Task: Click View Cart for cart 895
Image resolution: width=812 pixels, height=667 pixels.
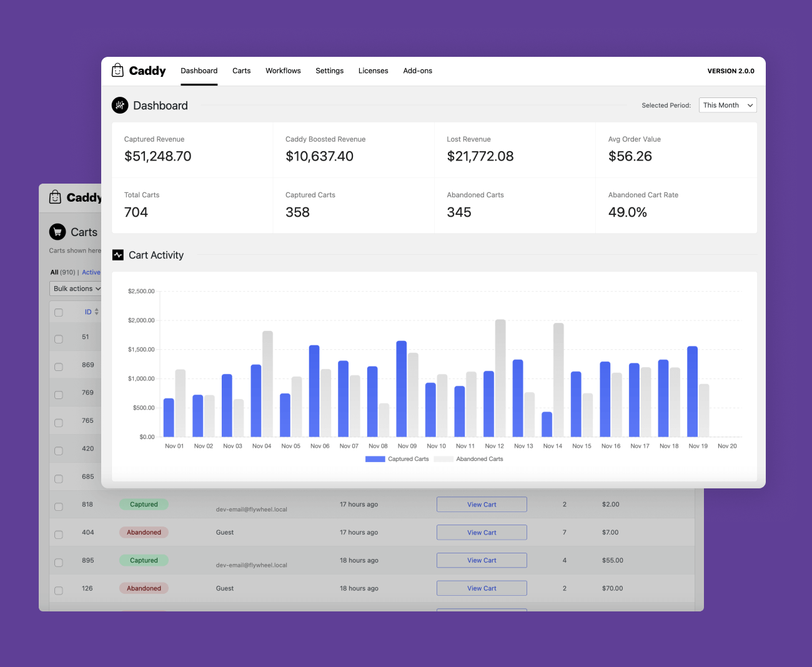Action: 482,560
